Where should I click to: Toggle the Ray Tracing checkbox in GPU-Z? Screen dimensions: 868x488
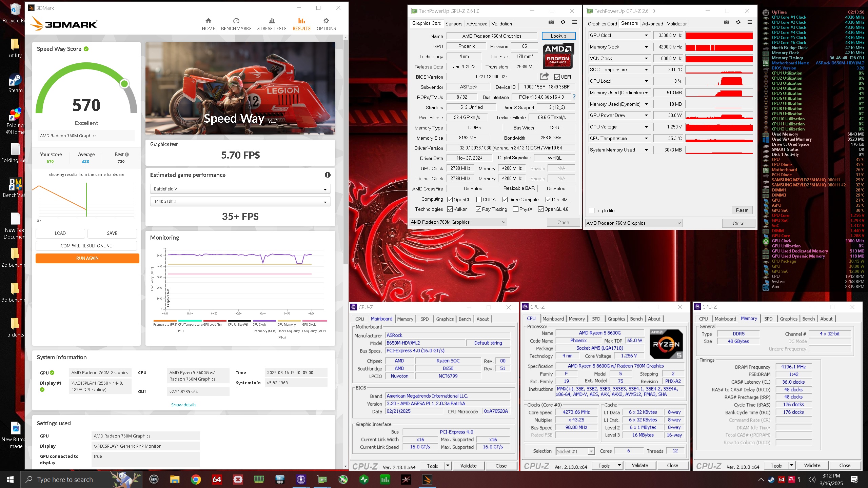(478, 209)
